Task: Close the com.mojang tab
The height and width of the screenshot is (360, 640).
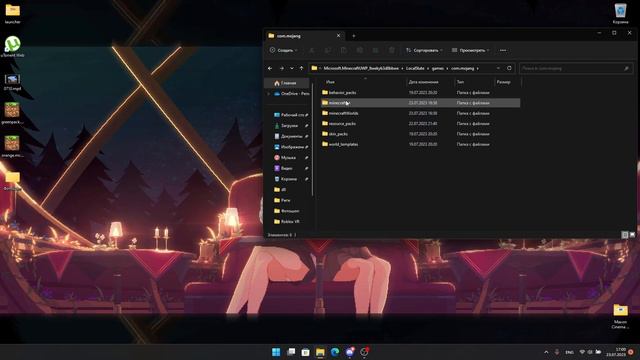Action: point(338,36)
